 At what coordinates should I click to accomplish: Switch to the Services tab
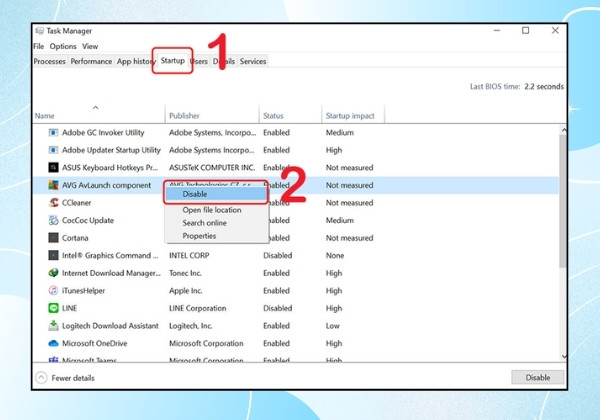[x=253, y=61]
